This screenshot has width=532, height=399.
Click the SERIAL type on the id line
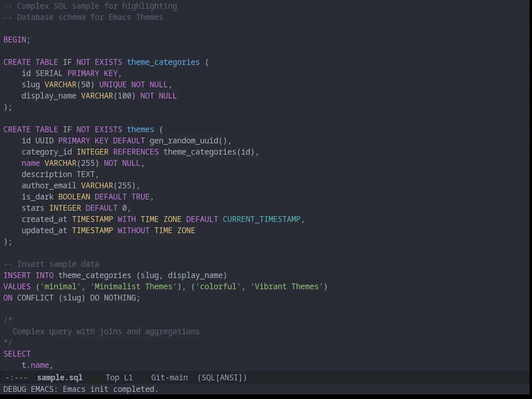pos(49,73)
